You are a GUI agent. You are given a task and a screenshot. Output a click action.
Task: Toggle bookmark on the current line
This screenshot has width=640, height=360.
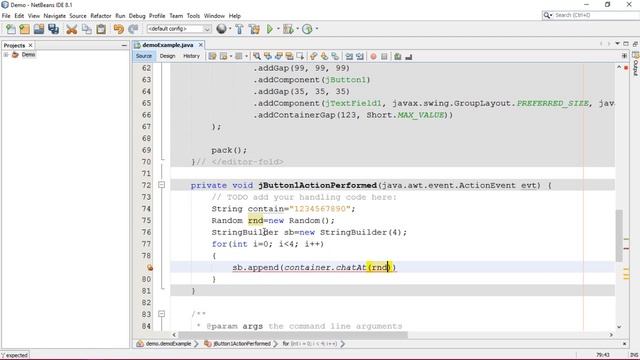click(335, 56)
